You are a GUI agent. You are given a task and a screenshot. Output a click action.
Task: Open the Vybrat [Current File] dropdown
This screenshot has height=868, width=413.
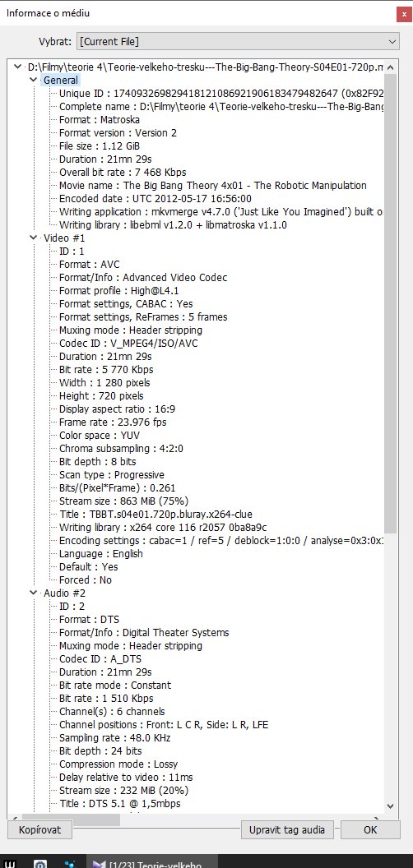coord(238,42)
